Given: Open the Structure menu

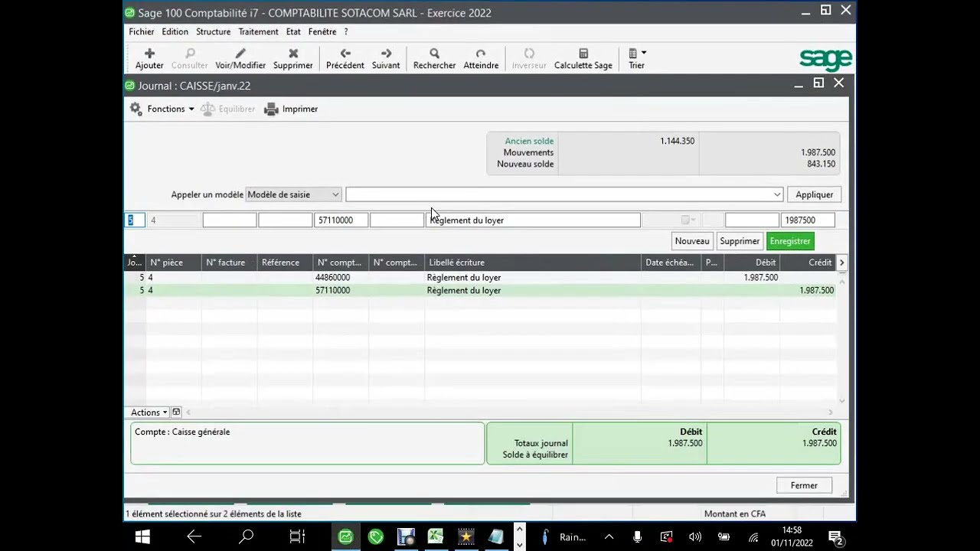Looking at the screenshot, I should [x=213, y=32].
